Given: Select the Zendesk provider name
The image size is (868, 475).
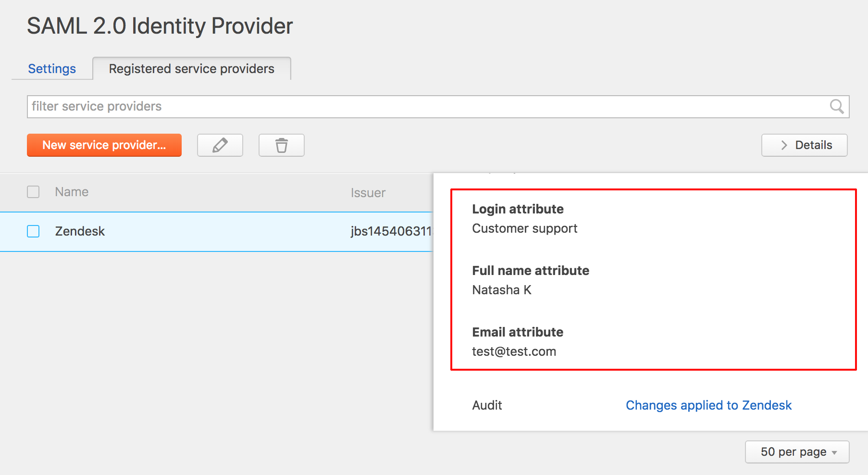Looking at the screenshot, I should [x=80, y=231].
